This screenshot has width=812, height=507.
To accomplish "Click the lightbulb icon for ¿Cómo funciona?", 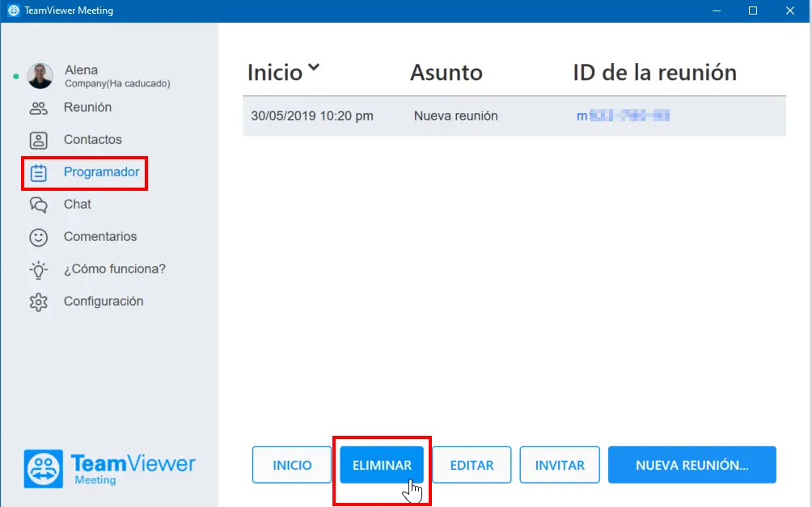I will coord(38,270).
